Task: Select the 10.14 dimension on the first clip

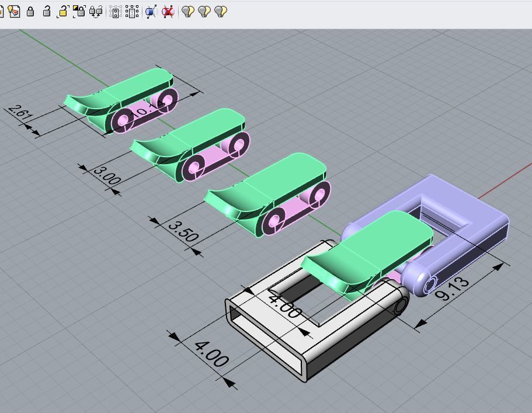Action: coord(148,109)
